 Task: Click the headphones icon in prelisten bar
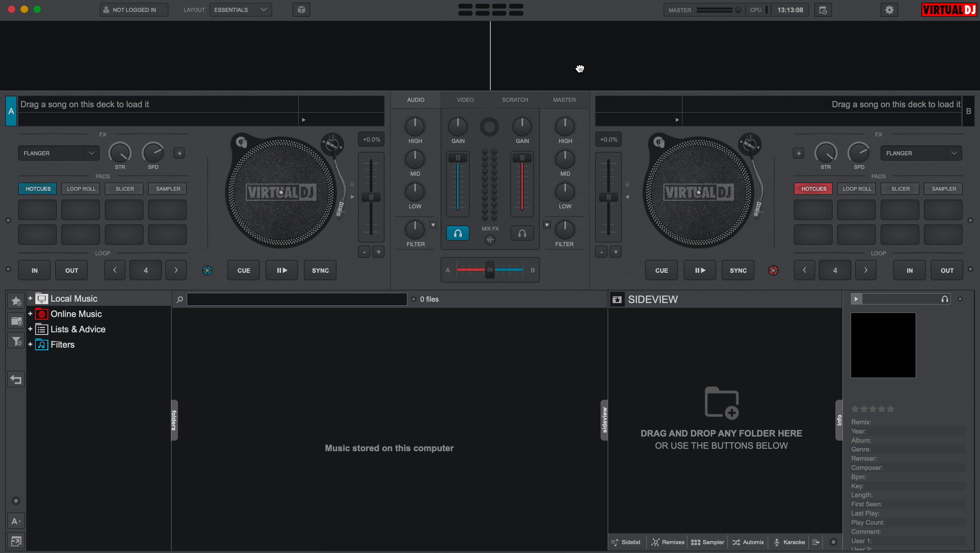(x=945, y=299)
